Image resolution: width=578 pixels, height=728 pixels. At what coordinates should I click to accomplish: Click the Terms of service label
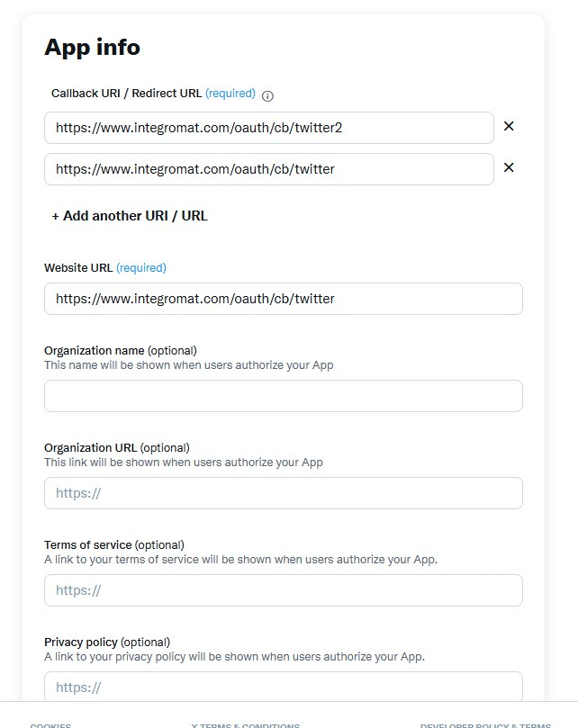87,544
